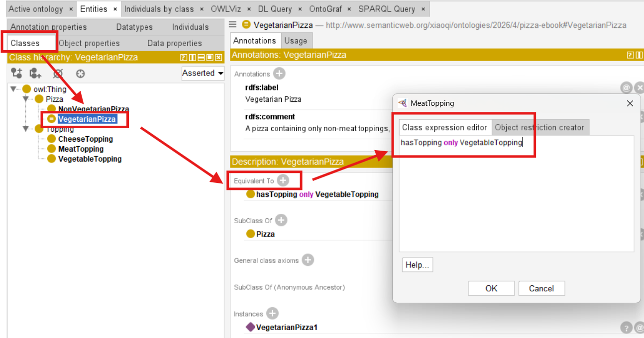Click the @ icon on VegetarianPizza1 row
This screenshot has width=644, height=338.
pos(640,328)
